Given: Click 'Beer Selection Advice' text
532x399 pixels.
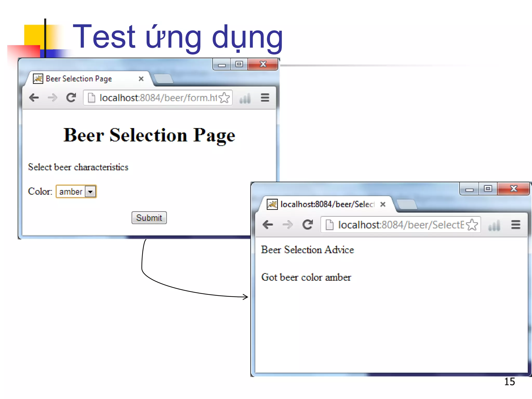Looking at the screenshot, I should coord(308,250).
